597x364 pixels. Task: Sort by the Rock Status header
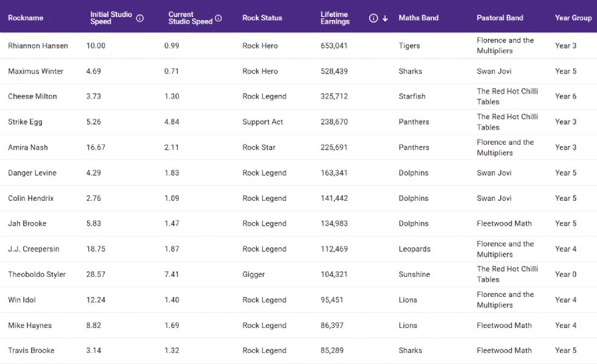(x=262, y=18)
